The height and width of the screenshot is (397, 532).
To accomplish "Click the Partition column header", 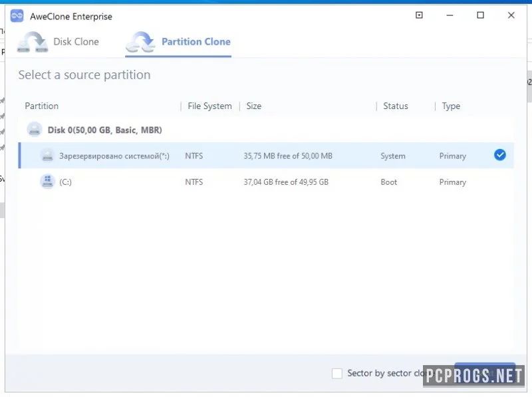I will pyautogui.click(x=42, y=106).
